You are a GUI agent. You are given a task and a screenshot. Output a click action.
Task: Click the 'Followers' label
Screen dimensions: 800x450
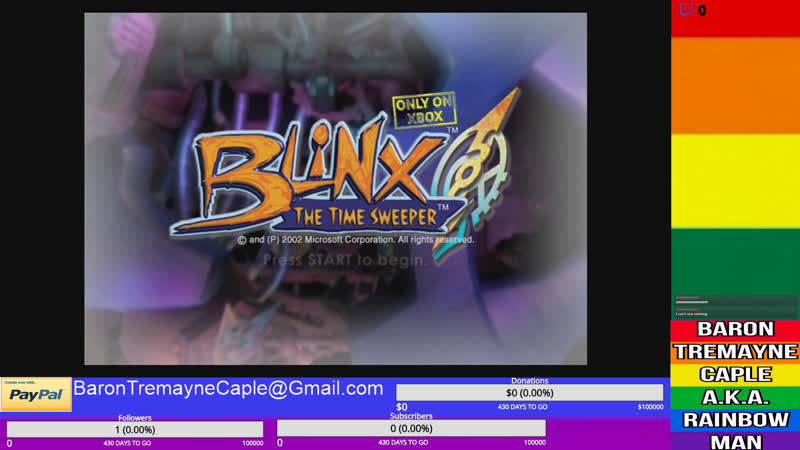(x=135, y=418)
